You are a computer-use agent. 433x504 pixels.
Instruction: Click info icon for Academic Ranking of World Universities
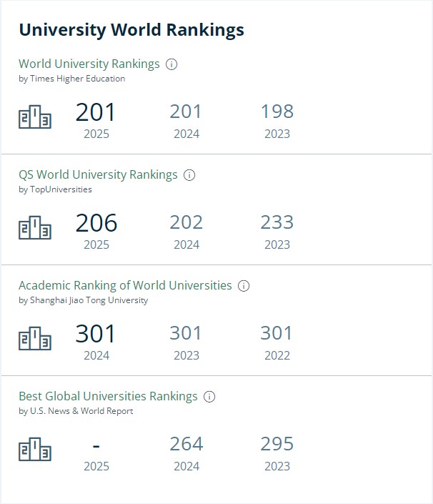244,286
